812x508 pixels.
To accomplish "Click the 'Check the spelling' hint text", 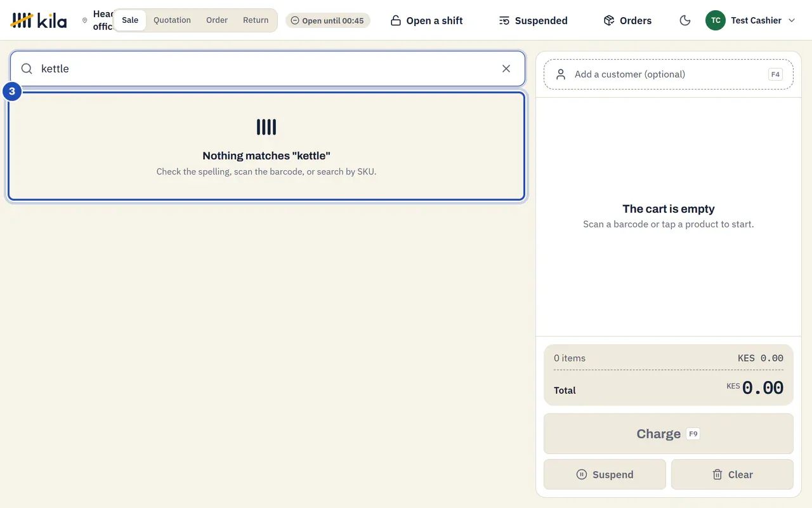I will coord(266,171).
